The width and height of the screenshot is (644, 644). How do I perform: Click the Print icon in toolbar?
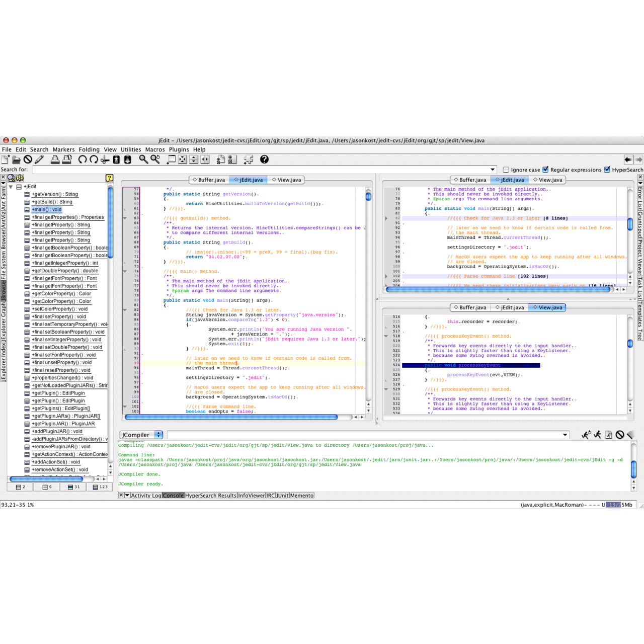click(x=55, y=159)
